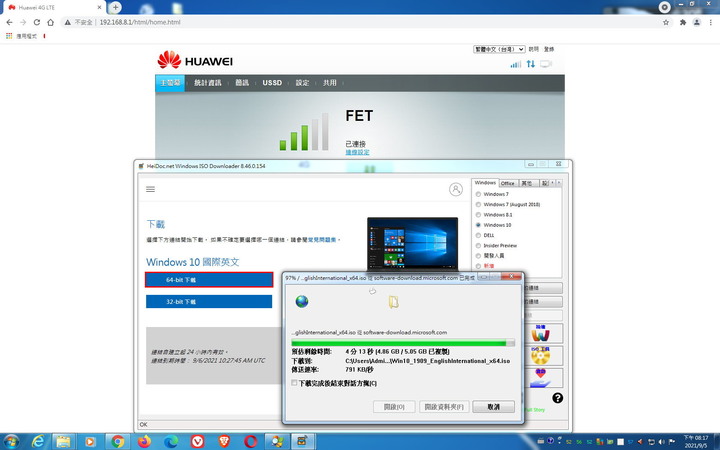The width and height of the screenshot is (720, 450).
Task: Click the green download progress bar
Action: (x=403, y=343)
